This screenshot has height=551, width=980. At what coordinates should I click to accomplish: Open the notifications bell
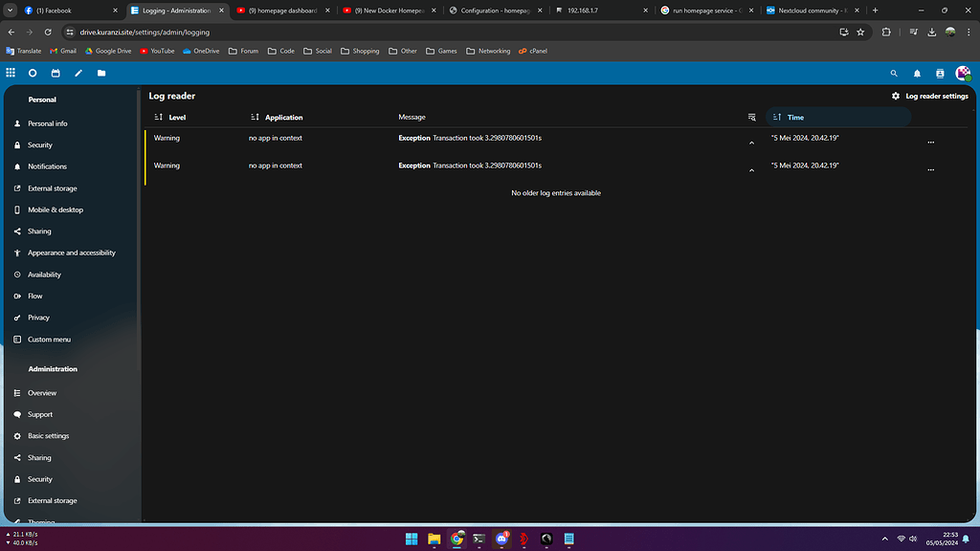[916, 73]
